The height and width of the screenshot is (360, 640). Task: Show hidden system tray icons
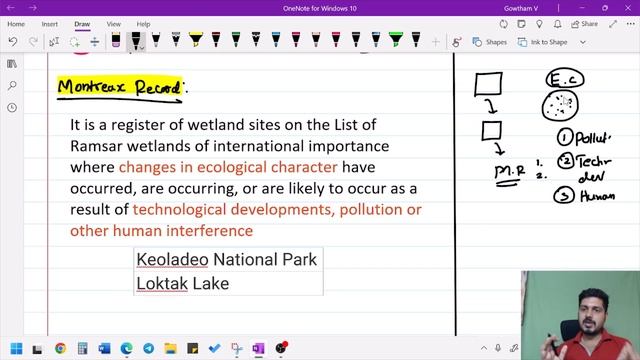tap(484, 348)
